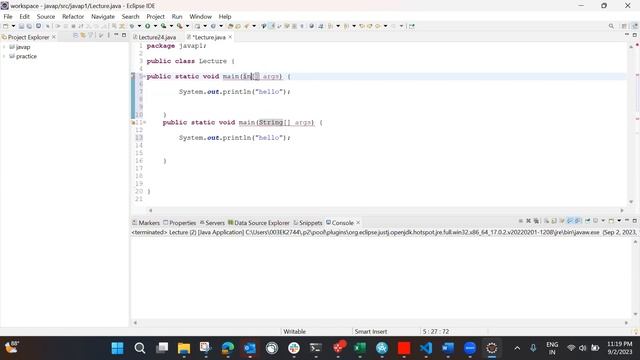Image resolution: width=640 pixels, height=360 pixels.
Task: Click the New file toolbar icon
Action: [x=6, y=26]
